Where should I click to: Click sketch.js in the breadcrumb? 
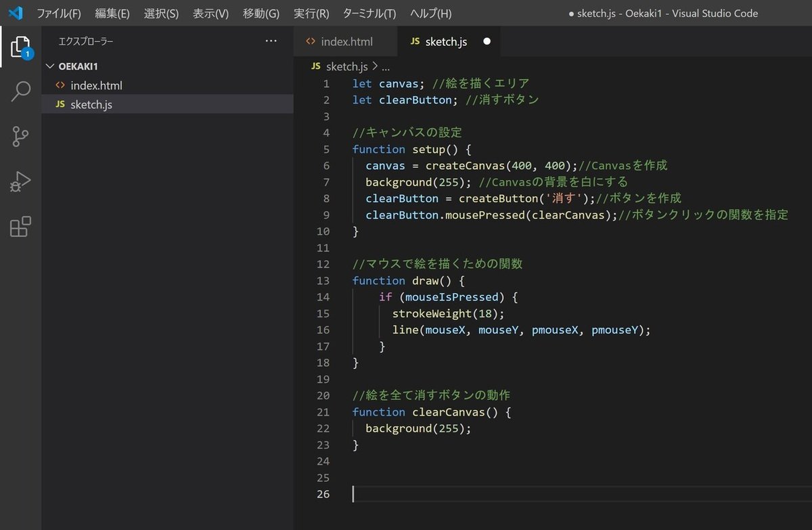coord(346,66)
